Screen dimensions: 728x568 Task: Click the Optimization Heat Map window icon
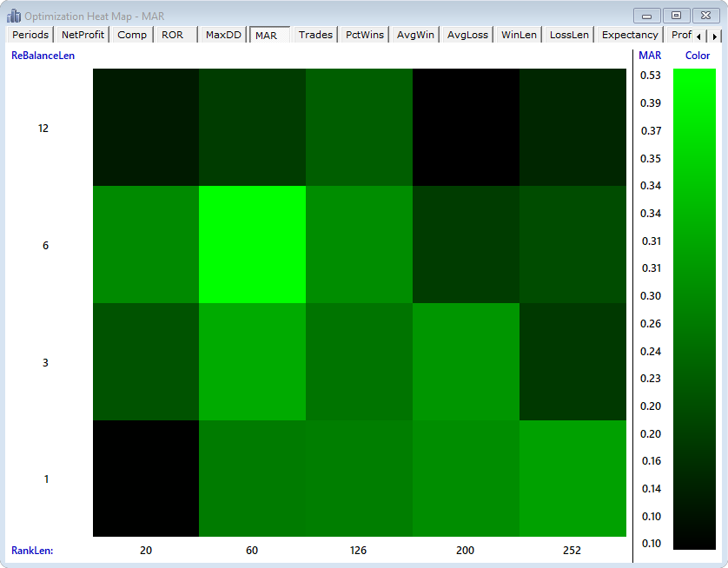pos(14,16)
